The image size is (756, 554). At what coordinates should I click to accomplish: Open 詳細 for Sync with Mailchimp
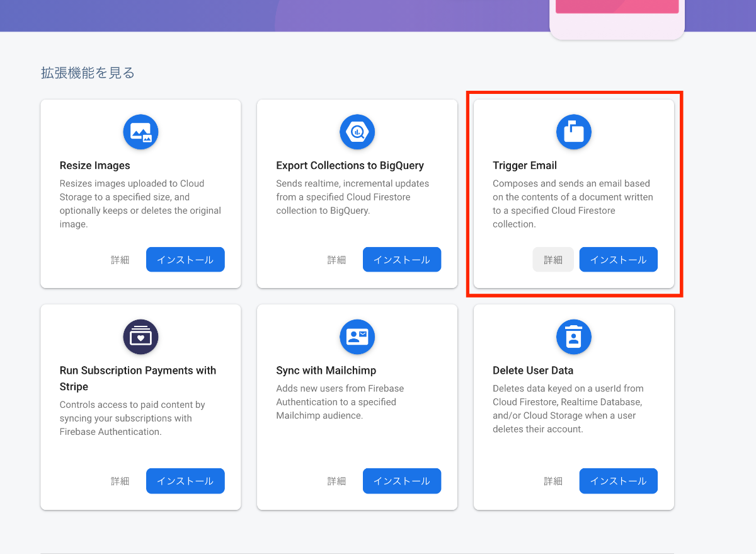pos(336,481)
